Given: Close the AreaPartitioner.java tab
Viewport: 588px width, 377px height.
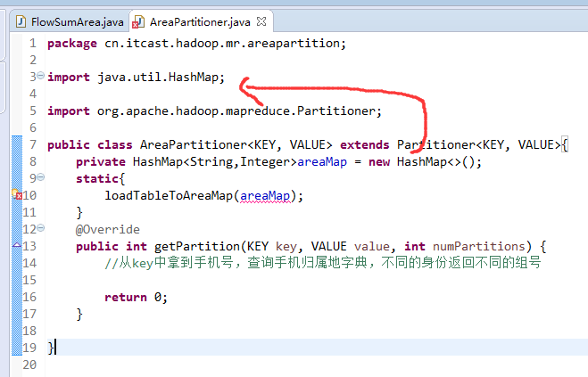Looking at the screenshot, I should coord(261,21).
